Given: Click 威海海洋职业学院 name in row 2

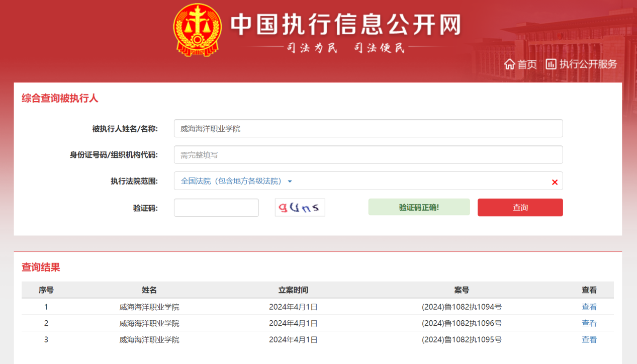Looking at the screenshot, I should point(149,323).
